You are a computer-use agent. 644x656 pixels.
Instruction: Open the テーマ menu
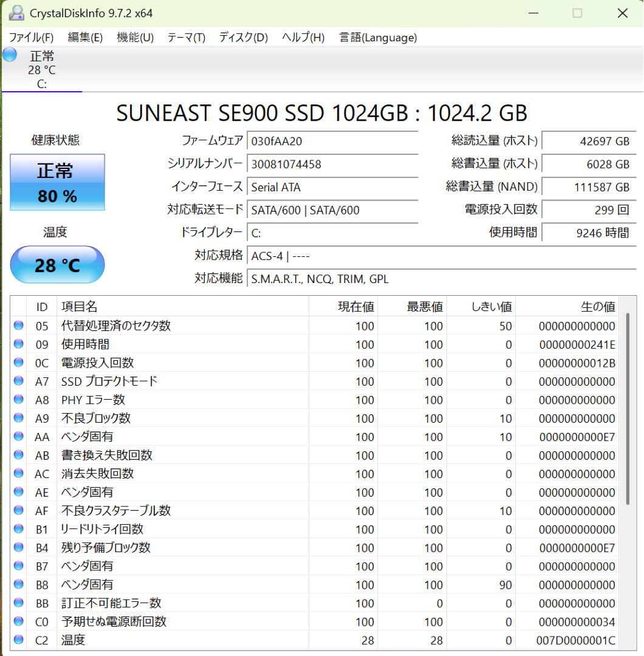pyautogui.click(x=185, y=37)
